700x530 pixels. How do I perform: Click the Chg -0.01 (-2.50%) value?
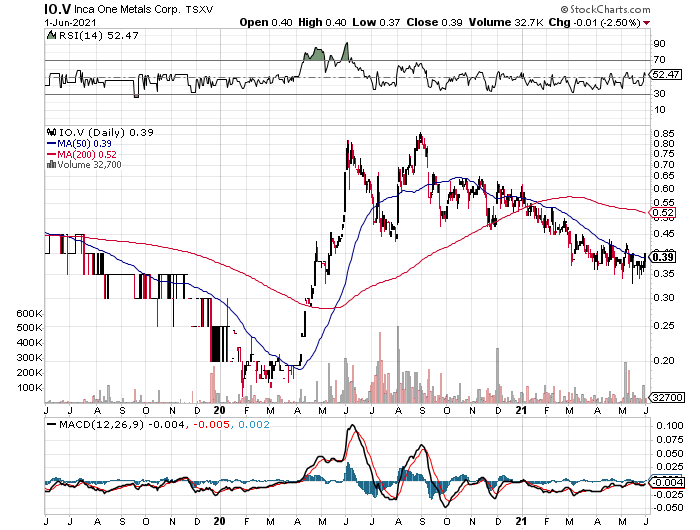(595, 22)
